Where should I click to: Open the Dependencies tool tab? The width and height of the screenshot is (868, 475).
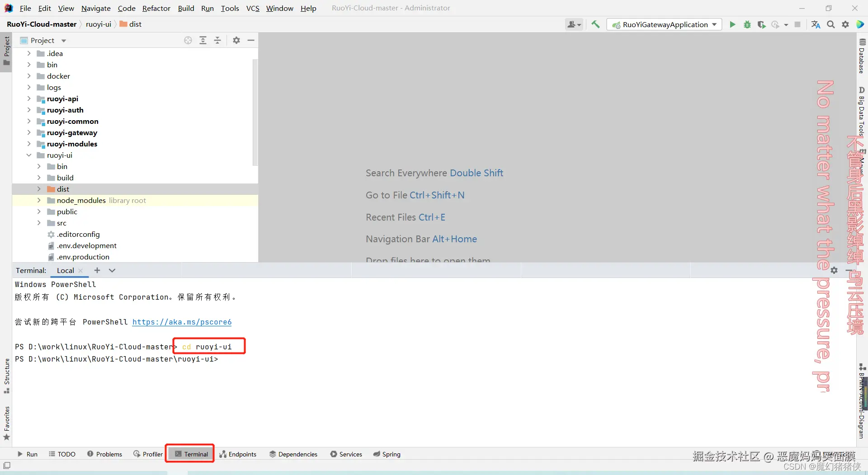pos(293,454)
